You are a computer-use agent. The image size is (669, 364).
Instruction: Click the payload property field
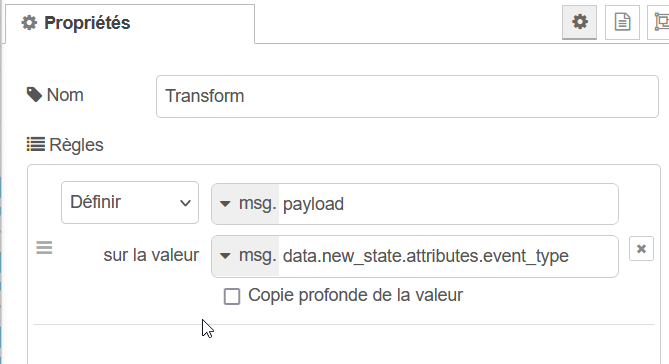(448, 204)
